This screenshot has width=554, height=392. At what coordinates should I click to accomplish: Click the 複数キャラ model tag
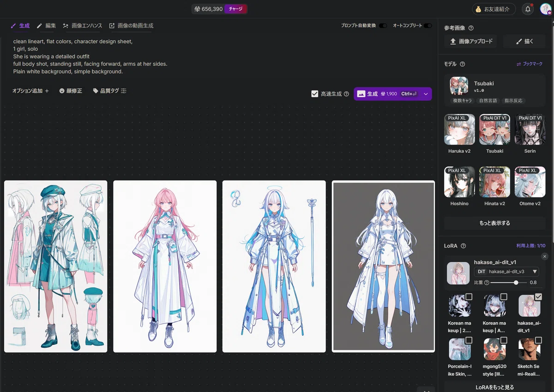click(x=462, y=101)
